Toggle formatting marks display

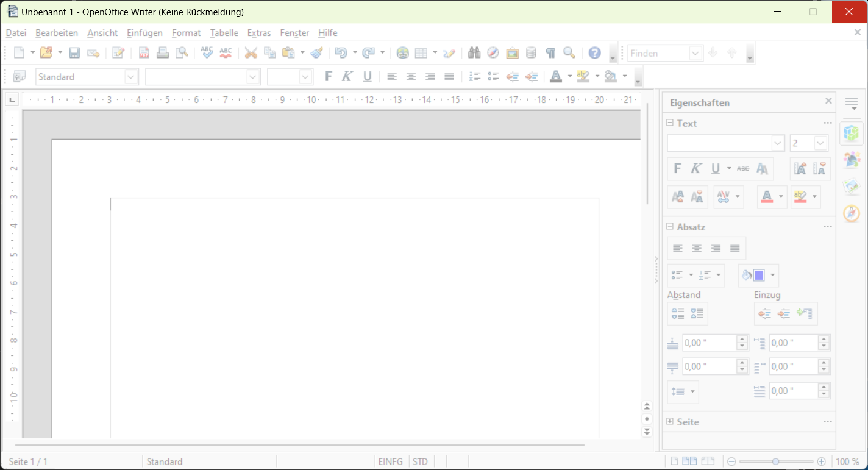(550, 52)
